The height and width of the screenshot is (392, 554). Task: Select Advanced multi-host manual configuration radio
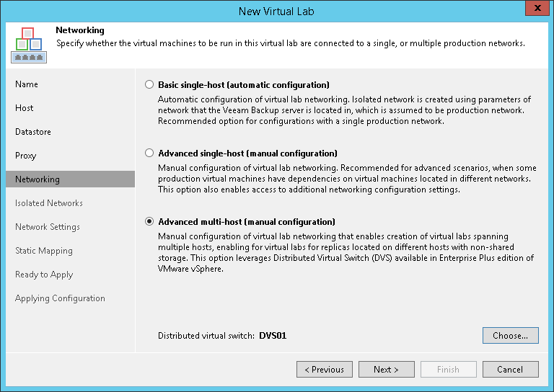(x=149, y=222)
